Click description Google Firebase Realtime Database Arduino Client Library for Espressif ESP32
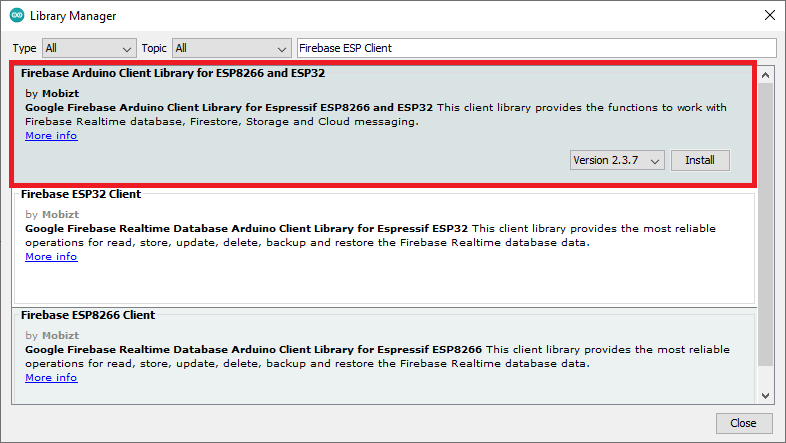This screenshot has height=443, width=786. tap(246, 229)
